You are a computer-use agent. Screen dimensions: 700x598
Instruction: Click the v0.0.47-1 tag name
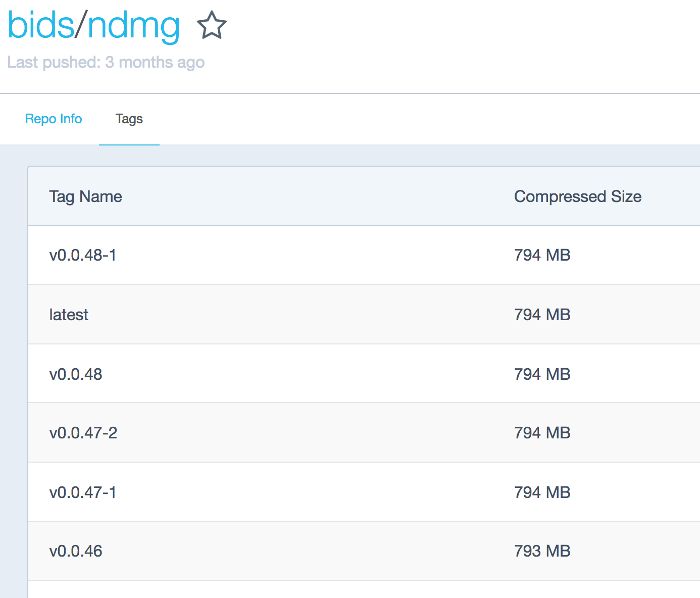click(83, 492)
